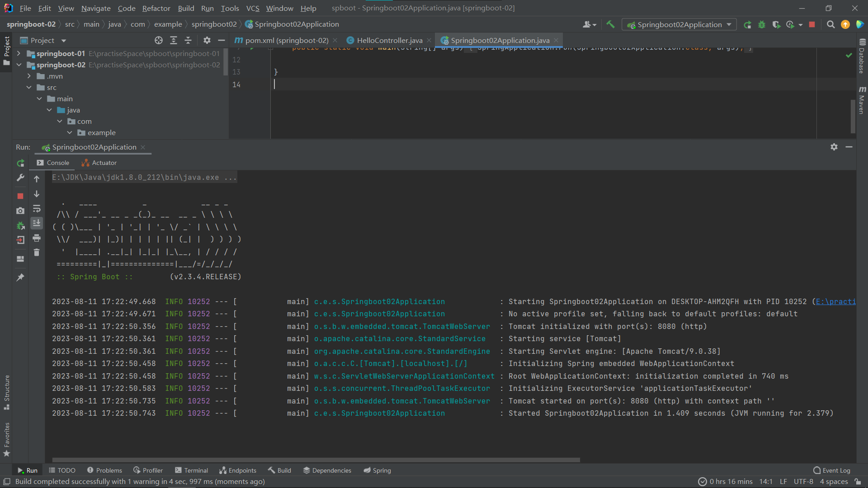The width and height of the screenshot is (868, 488).
Task: Rerun Springboot02Application in Run panel
Action: point(20,163)
